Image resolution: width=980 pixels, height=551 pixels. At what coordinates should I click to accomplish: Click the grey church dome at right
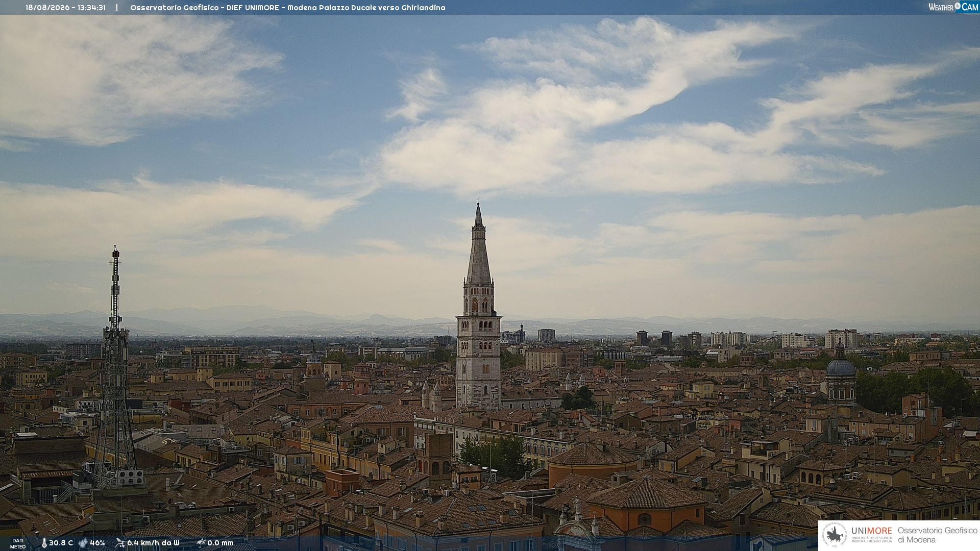point(840,367)
